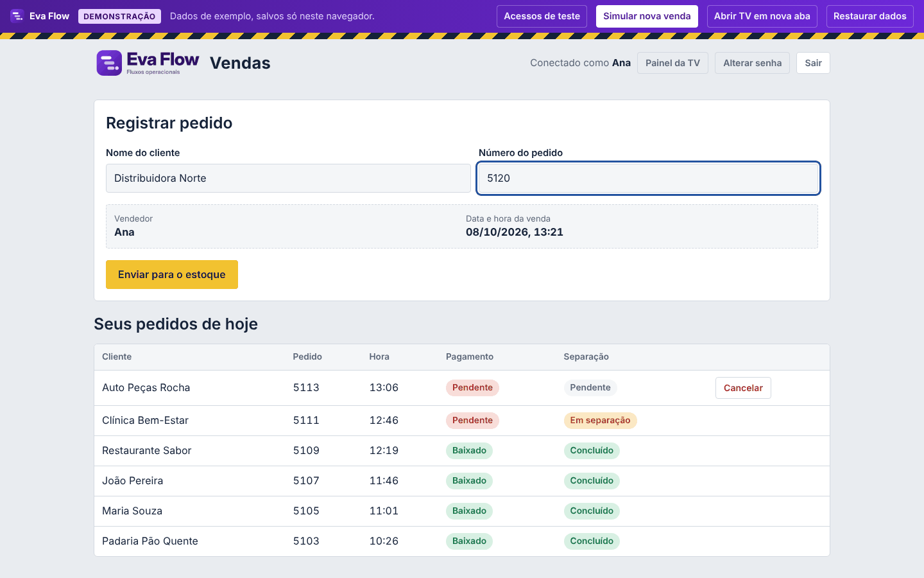Select the Clínica Bem-Estar client name
This screenshot has height=578, width=924.
coord(146,421)
